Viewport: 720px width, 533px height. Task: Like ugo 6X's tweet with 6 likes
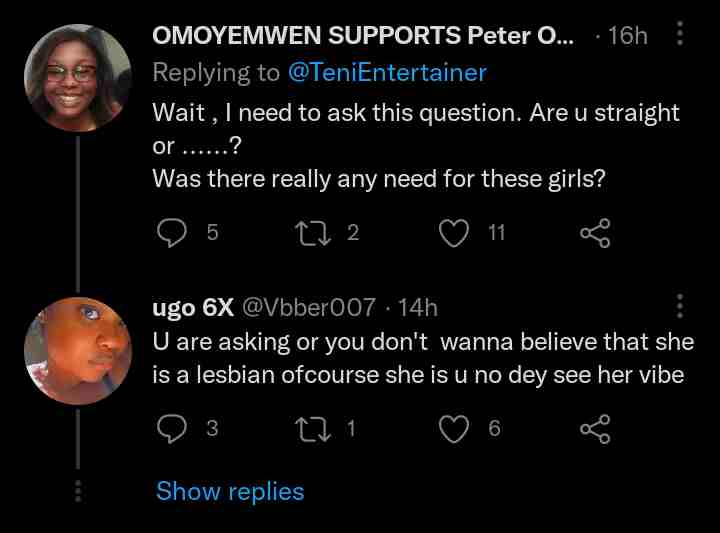455,428
